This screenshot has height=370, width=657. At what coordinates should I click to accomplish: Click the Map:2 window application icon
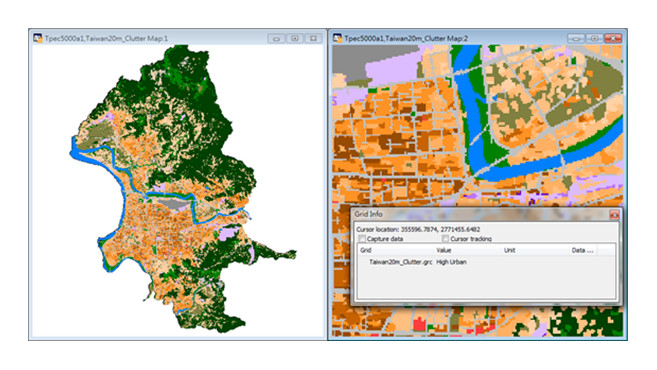click(x=337, y=38)
